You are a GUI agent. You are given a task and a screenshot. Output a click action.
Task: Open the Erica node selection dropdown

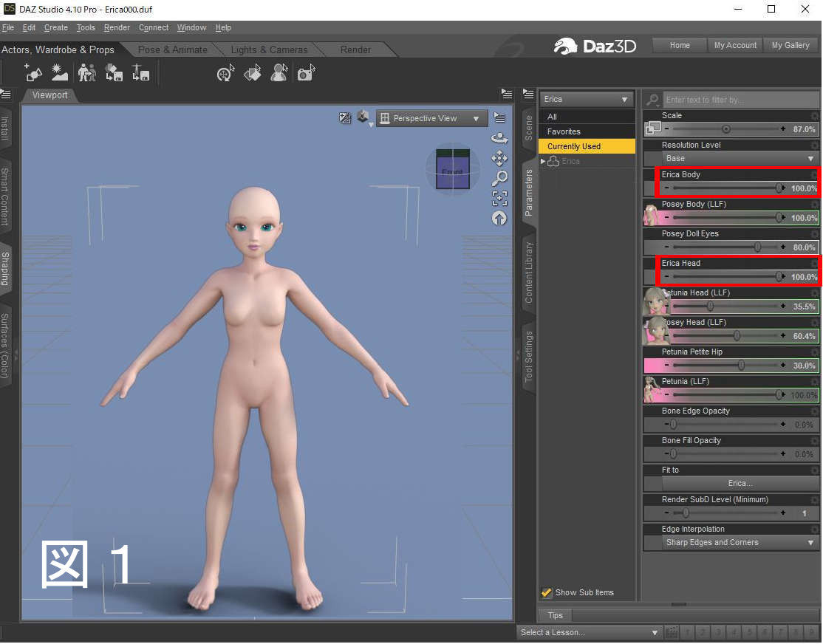pyautogui.click(x=587, y=99)
